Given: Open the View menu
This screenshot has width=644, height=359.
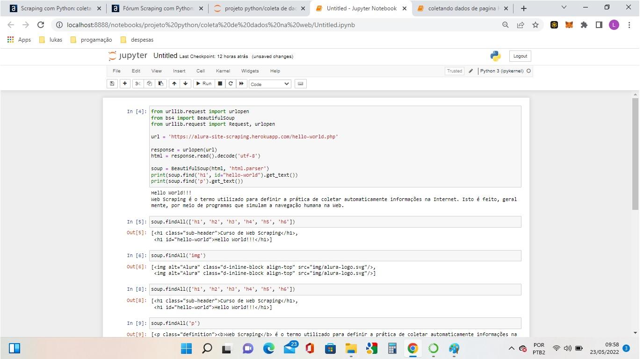Looking at the screenshot, I should 156,71.
